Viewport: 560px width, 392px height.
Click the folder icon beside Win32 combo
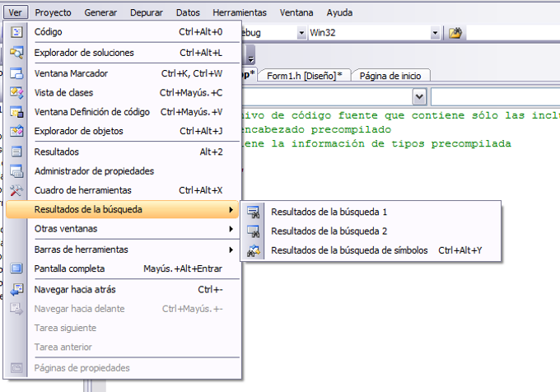[x=455, y=33]
